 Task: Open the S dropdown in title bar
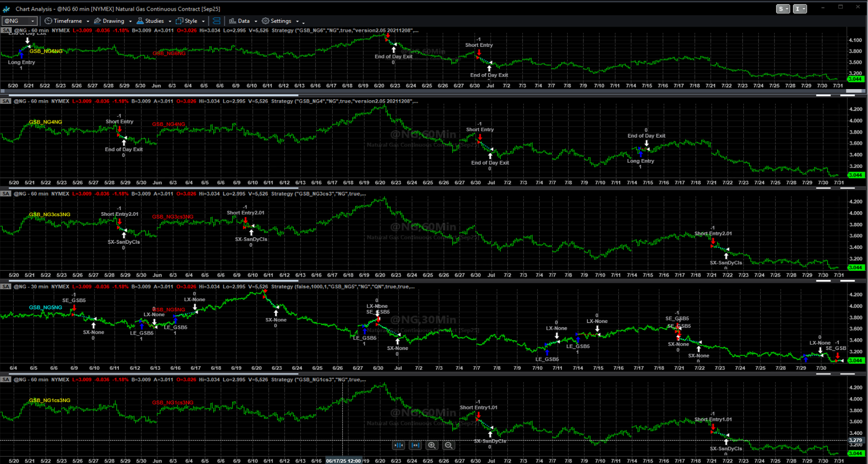click(783, 9)
